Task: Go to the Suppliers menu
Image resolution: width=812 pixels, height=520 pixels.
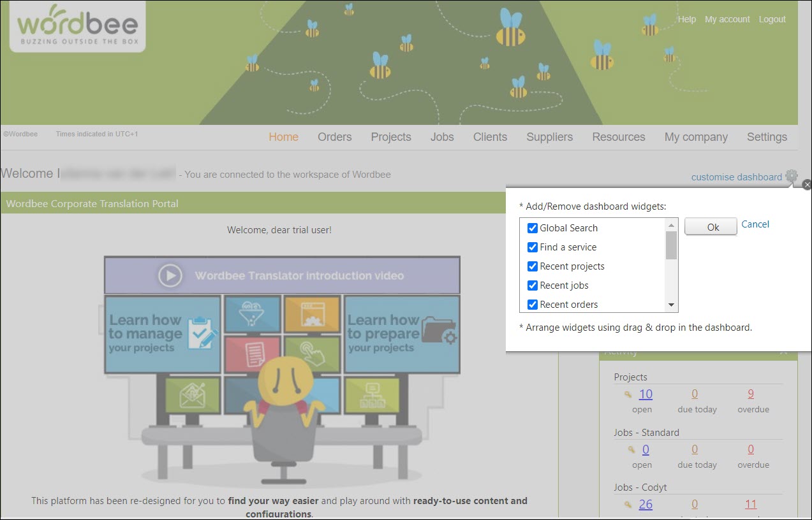Action: click(549, 137)
